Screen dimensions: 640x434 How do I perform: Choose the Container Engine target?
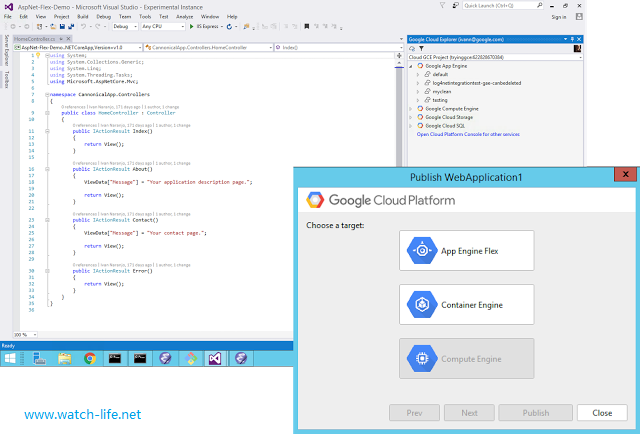pyautogui.click(x=467, y=305)
